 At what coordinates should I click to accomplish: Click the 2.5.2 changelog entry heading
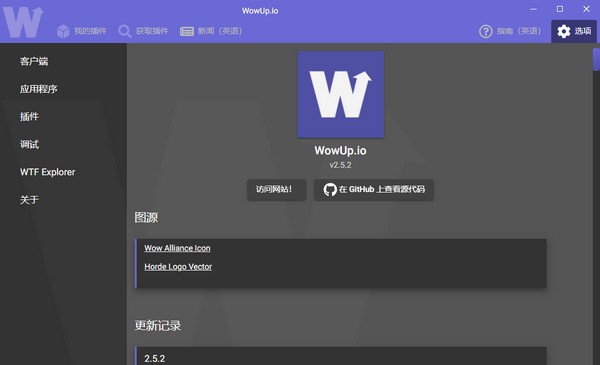[x=155, y=358]
